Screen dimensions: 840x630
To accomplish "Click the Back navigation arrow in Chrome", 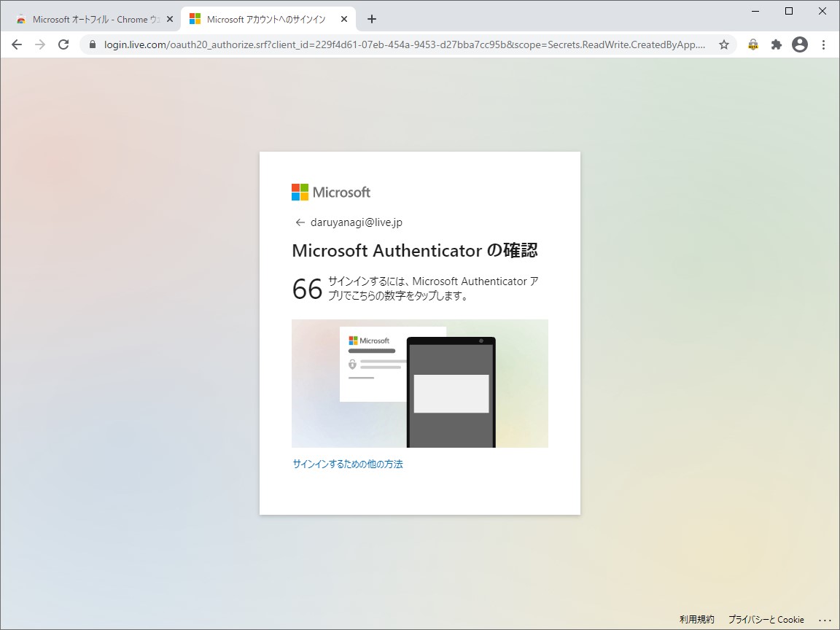I will pyautogui.click(x=16, y=44).
